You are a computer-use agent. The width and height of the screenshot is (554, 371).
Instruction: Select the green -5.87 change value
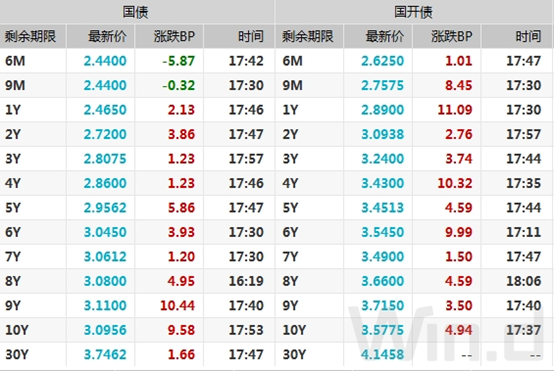(x=178, y=61)
